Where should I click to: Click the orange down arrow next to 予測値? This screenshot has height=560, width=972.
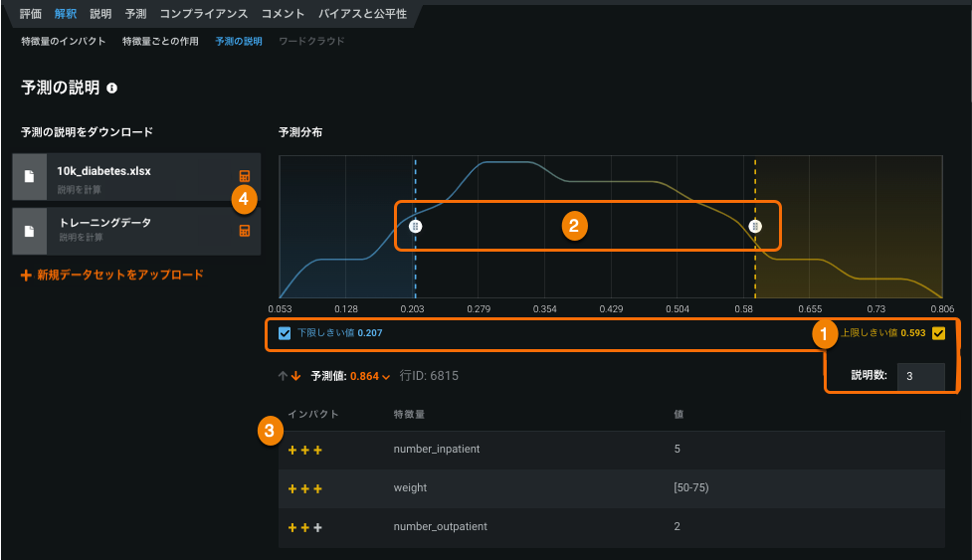296,377
